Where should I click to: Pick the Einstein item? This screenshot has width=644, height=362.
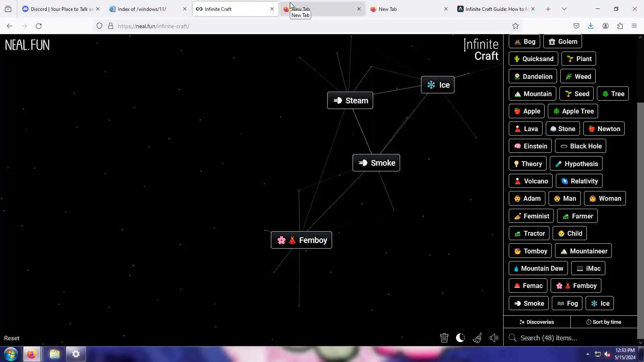coord(530,146)
